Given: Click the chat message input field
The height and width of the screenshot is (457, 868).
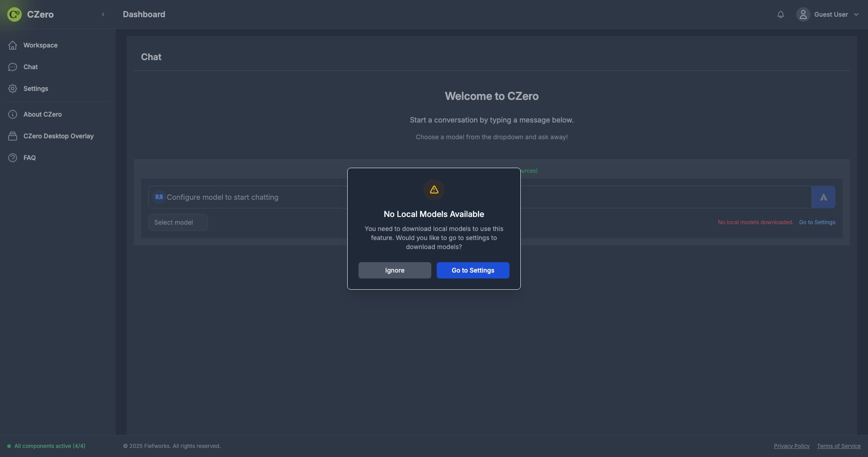Looking at the screenshot, I should click(x=480, y=197).
